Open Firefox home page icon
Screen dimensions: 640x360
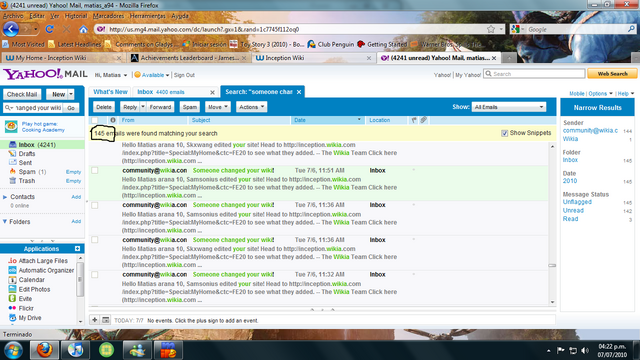pos(83,29)
